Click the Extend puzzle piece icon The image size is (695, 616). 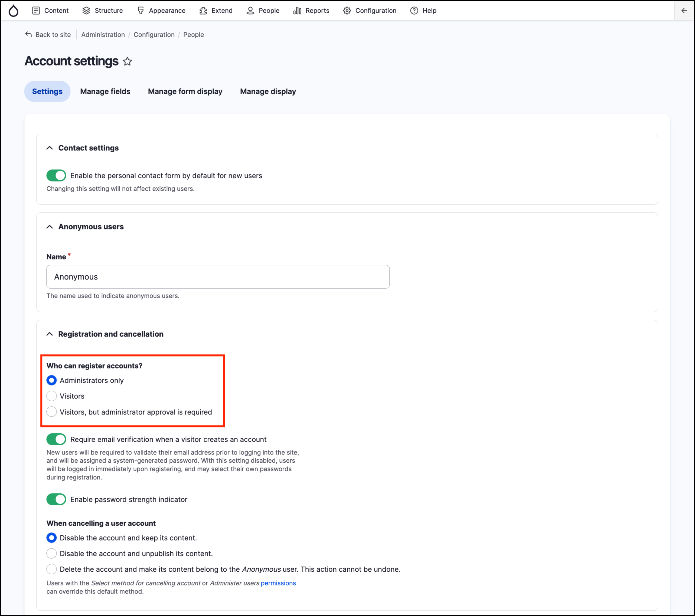[203, 11]
